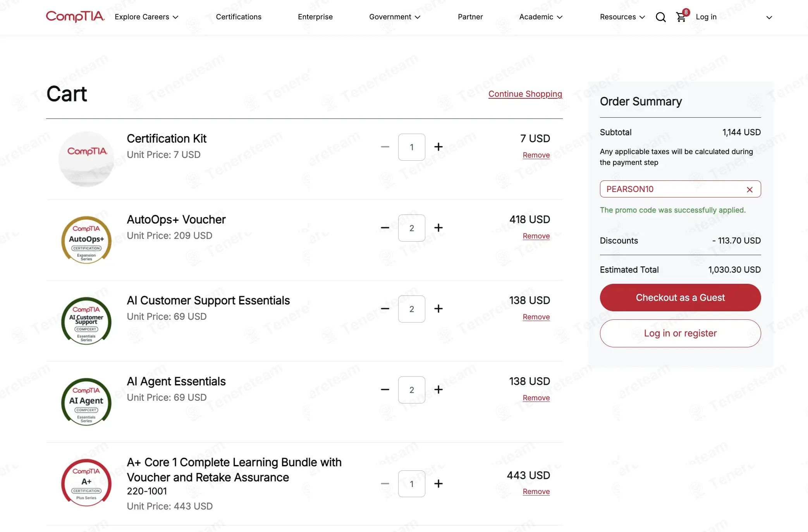Follow the Continue Shopping link
The image size is (808, 532).
(x=525, y=94)
